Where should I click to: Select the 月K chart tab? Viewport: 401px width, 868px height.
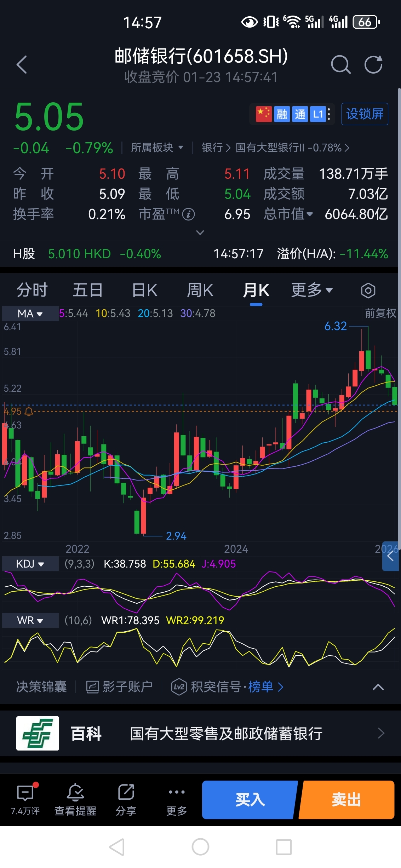pos(256,290)
